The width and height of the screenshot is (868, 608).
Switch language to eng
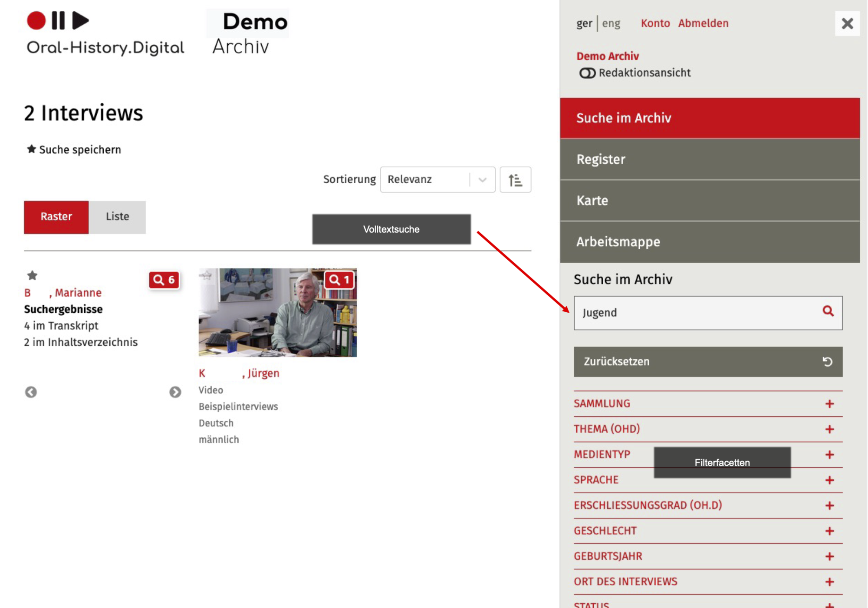[x=611, y=23]
